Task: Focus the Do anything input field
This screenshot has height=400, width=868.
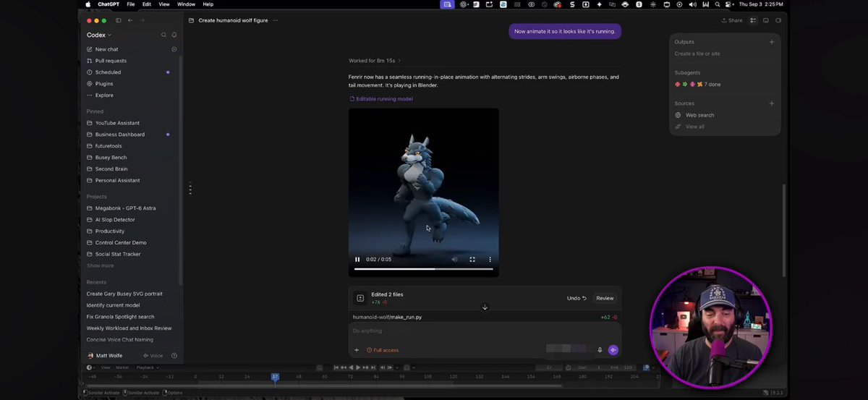Action: (x=485, y=331)
